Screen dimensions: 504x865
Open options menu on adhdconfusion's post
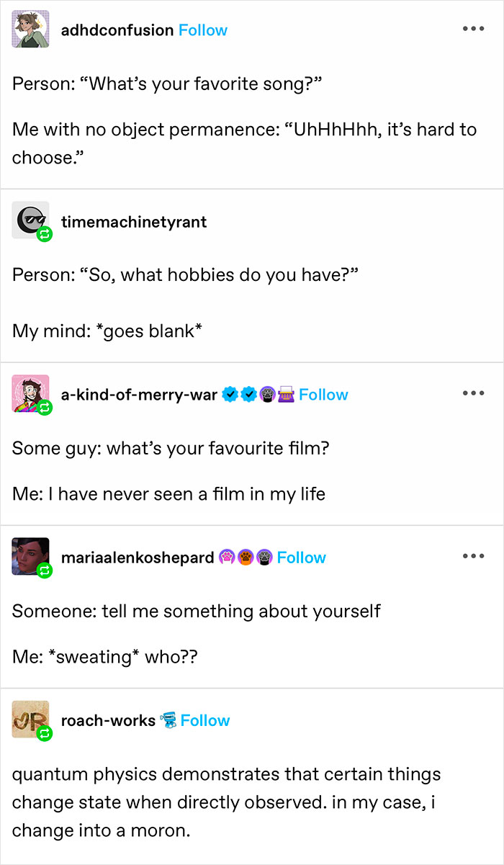473,30
